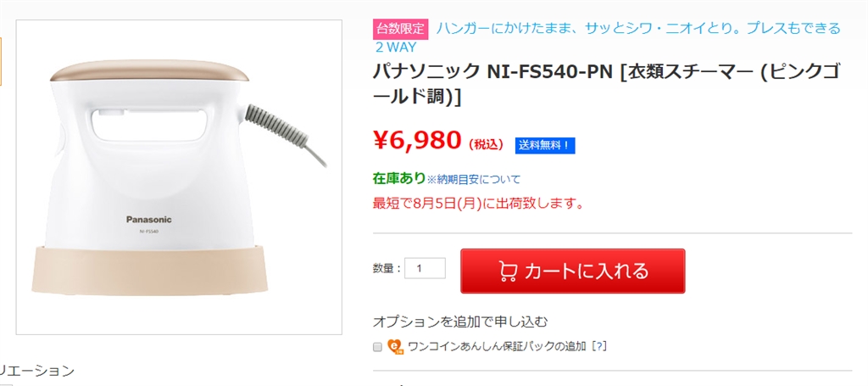The height and width of the screenshot is (386, 868).
Task: Click the product title パナソニック NI-FS540-PN
Action: pos(607,85)
